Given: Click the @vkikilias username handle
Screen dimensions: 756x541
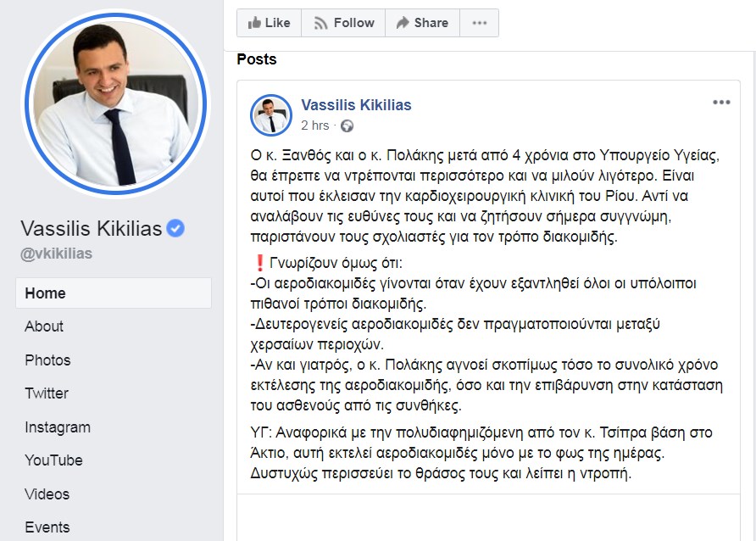Looking at the screenshot, I should [56, 254].
